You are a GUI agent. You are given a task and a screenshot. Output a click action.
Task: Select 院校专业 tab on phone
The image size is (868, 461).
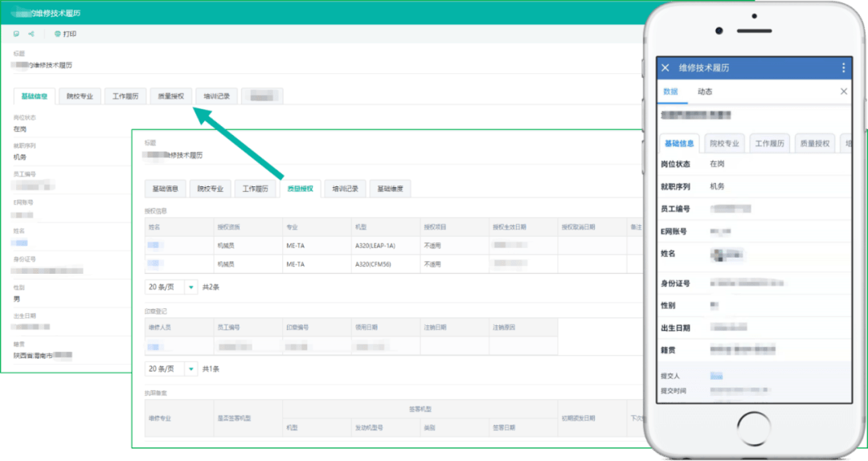pyautogui.click(x=724, y=143)
